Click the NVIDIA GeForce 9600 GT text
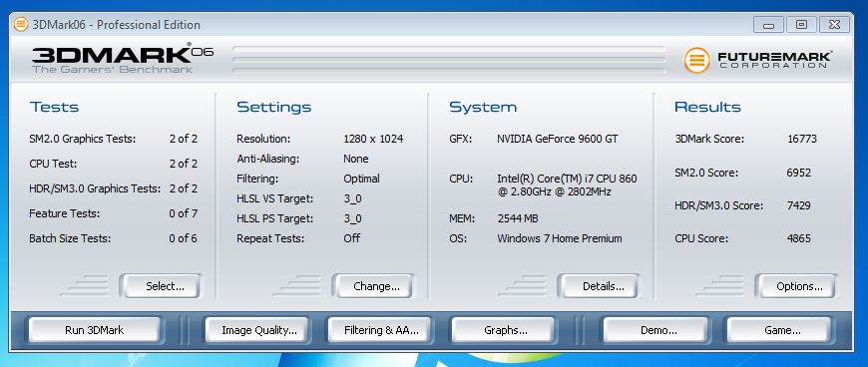The image size is (868, 367). click(x=558, y=139)
